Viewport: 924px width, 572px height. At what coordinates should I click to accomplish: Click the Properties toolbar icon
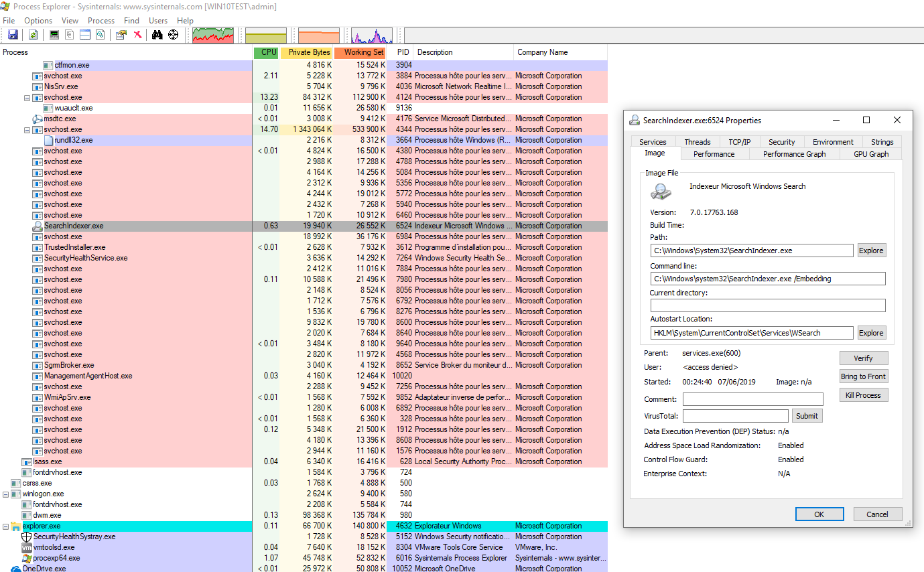pos(121,35)
